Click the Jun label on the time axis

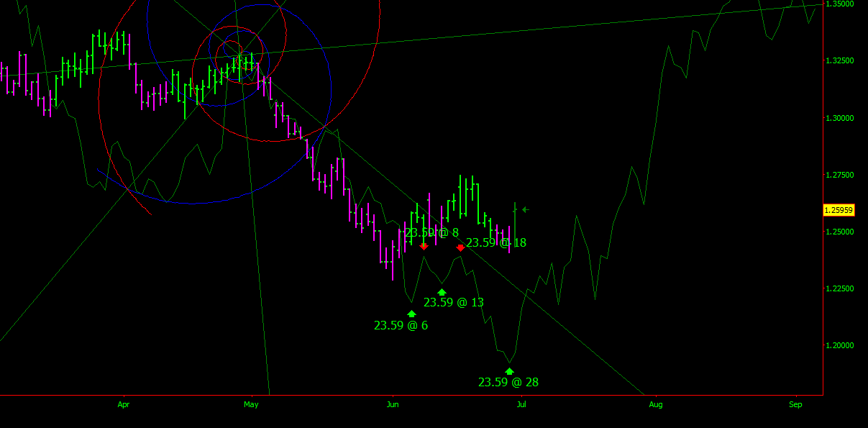[x=393, y=405]
